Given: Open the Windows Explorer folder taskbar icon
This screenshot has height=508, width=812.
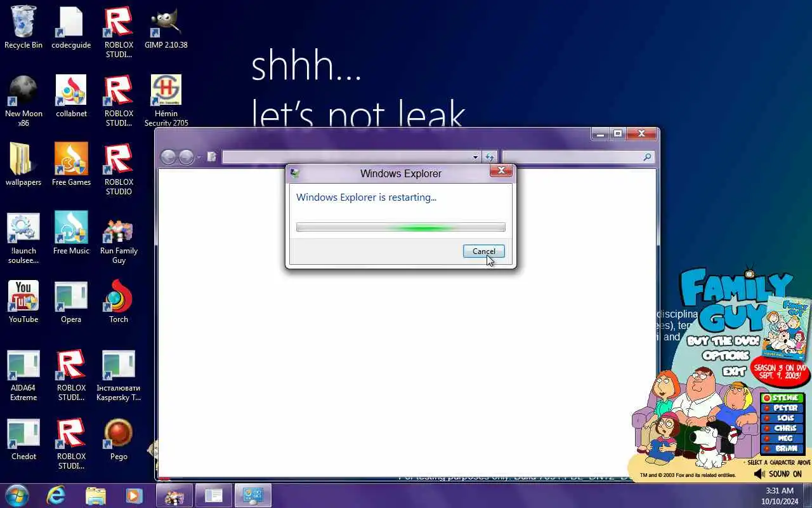Looking at the screenshot, I should pos(95,495).
